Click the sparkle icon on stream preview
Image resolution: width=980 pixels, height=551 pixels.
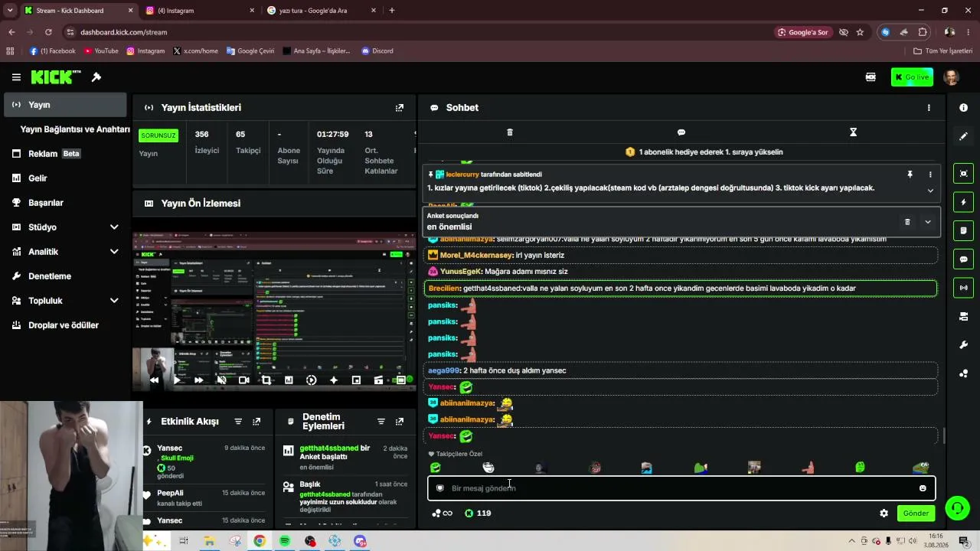(334, 380)
